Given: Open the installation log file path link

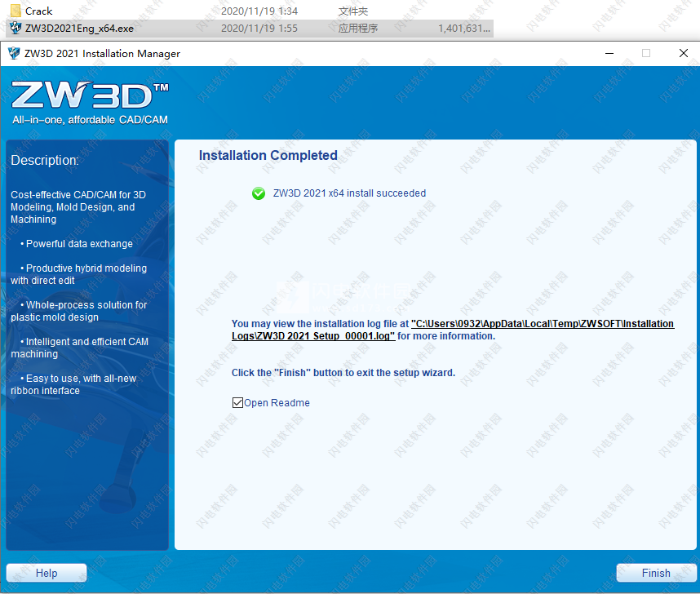Looking at the screenshot, I should click(453, 330).
